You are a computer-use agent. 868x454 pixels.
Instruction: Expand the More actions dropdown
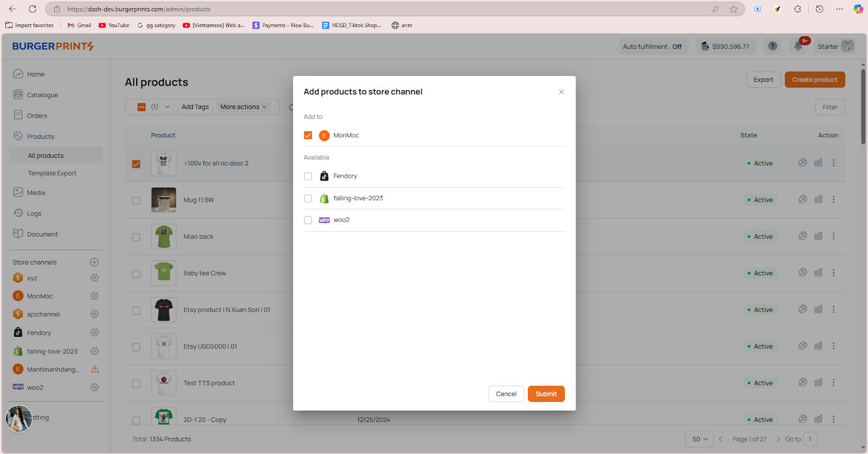point(244,107)
